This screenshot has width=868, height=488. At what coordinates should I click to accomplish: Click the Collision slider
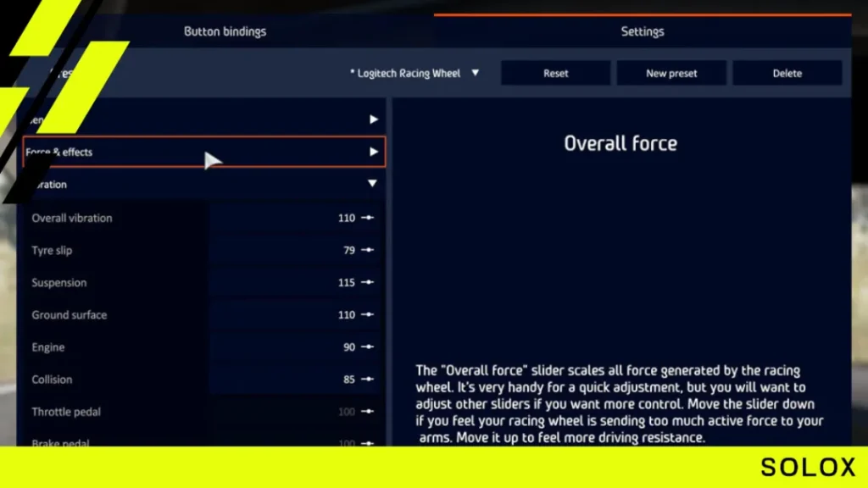[x=368, y=379]
